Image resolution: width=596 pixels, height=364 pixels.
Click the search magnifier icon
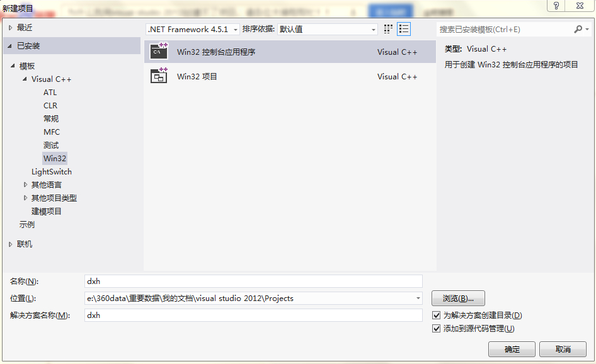click(578, 29)
